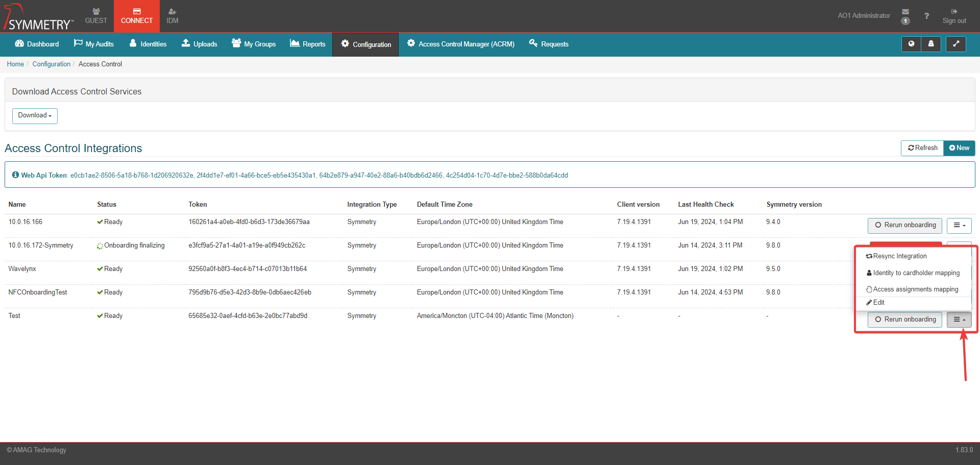
Task: Click the incognito user icon button
Action: click(x=931, y=44)
